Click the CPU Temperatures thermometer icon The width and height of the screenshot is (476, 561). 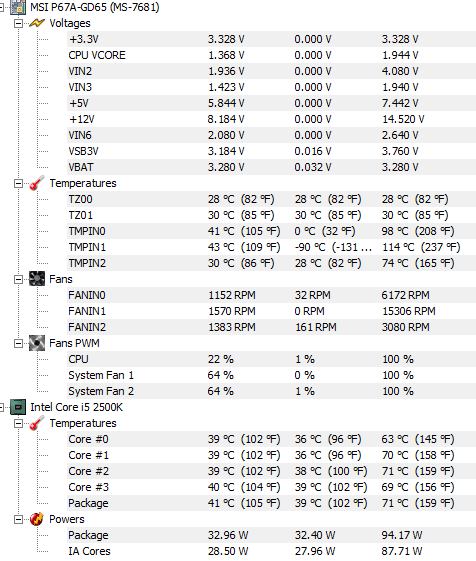click(37, 423)
